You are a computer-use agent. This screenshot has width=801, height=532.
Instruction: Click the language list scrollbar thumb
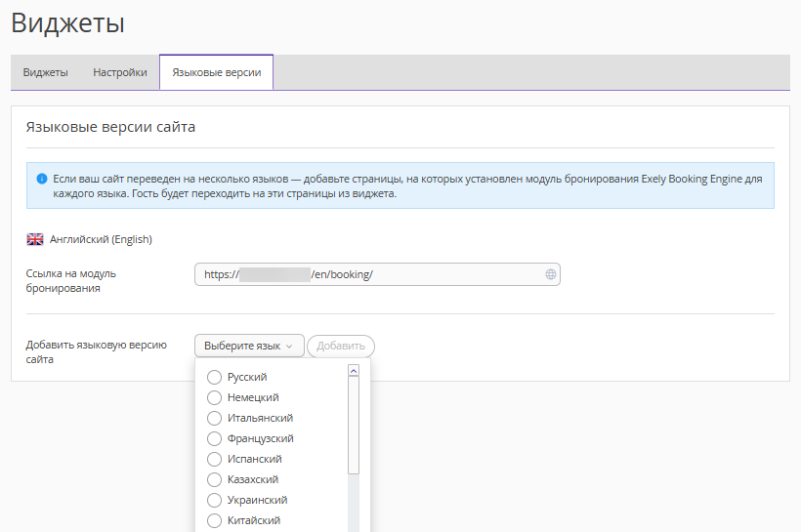[x=354, y=426]
